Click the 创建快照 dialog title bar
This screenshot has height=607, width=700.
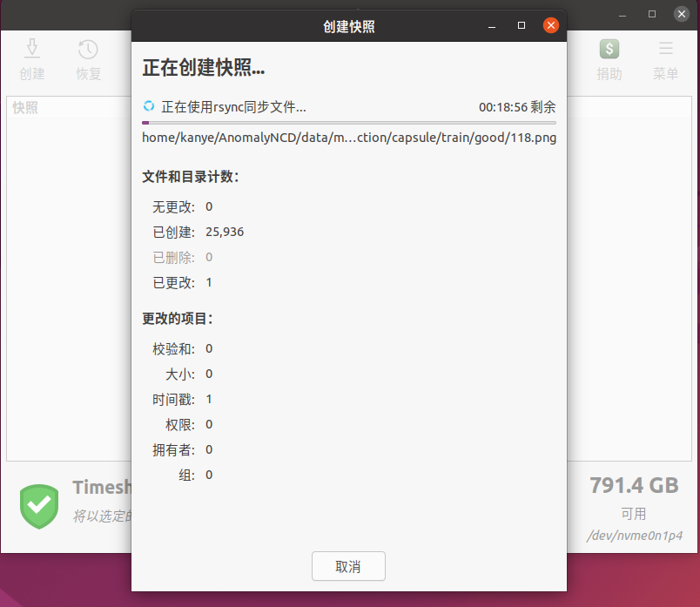point(348,26)
